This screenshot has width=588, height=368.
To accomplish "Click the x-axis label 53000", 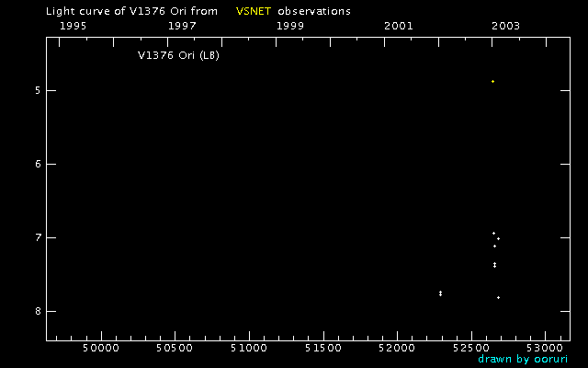I will pos(545,348).
